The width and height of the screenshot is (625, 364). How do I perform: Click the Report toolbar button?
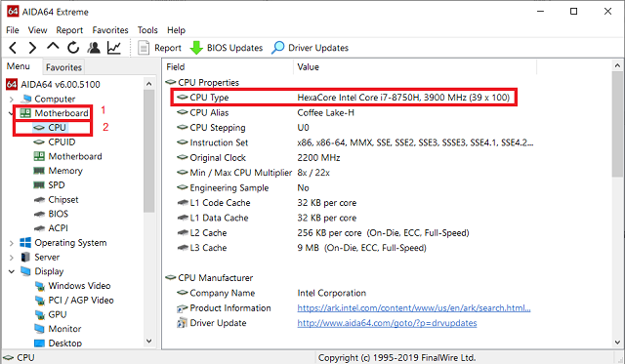pos(159,48)
